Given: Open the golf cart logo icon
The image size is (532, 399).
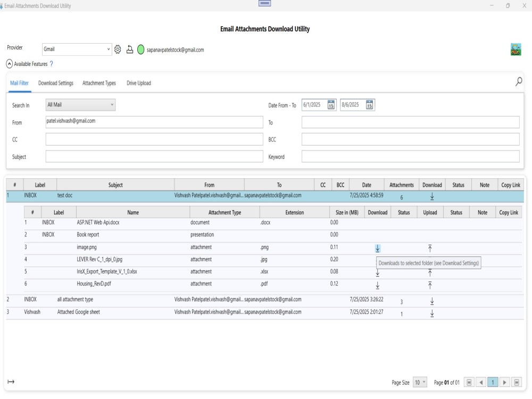Looking at the screenshot, I should [516, 49].
